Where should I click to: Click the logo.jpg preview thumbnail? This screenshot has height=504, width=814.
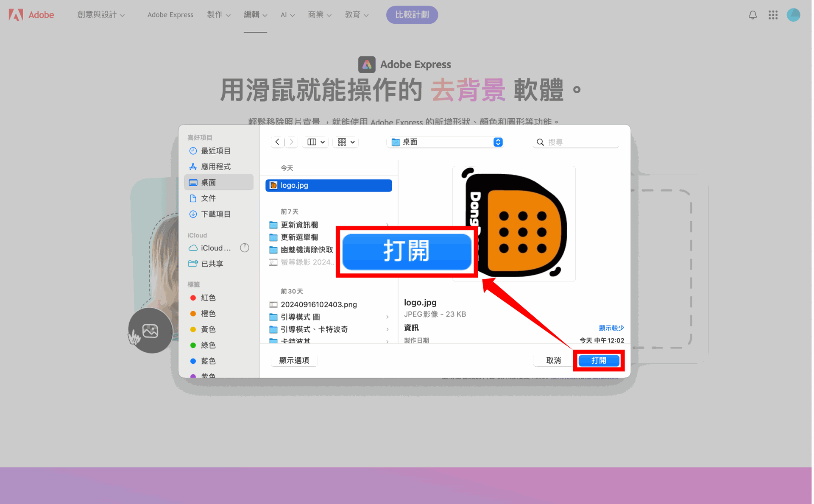coord(514,223)
